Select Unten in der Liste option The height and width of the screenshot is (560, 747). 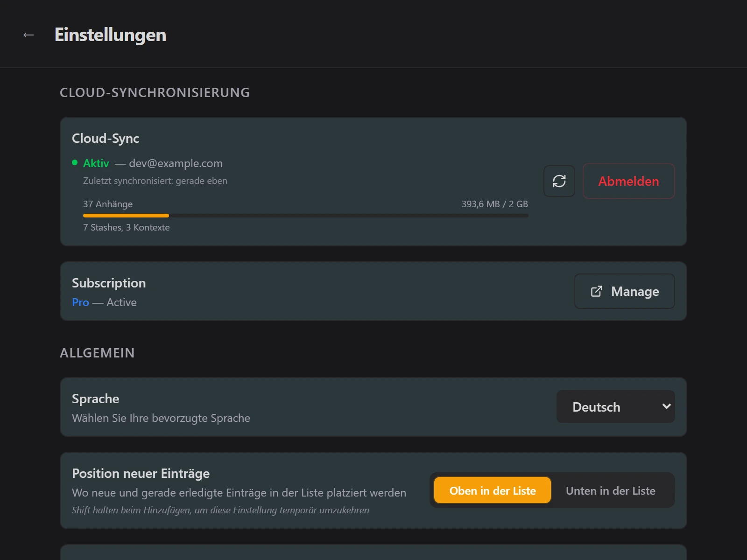(611, 490)
